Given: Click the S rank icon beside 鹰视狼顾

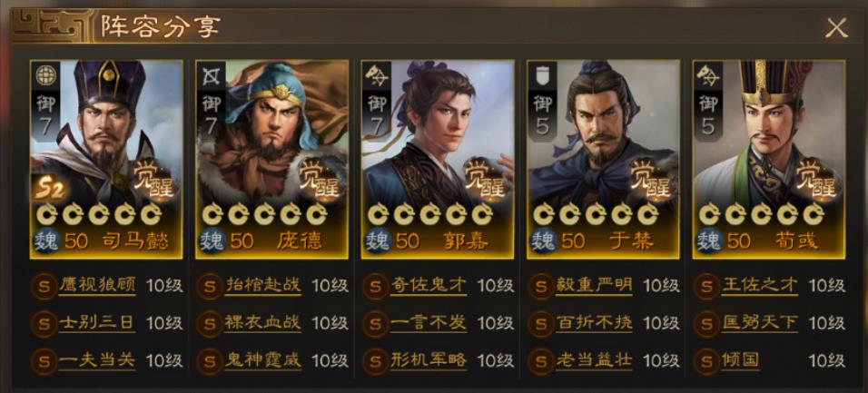Looking at the screenshot, I should click(x=44, y=287).
